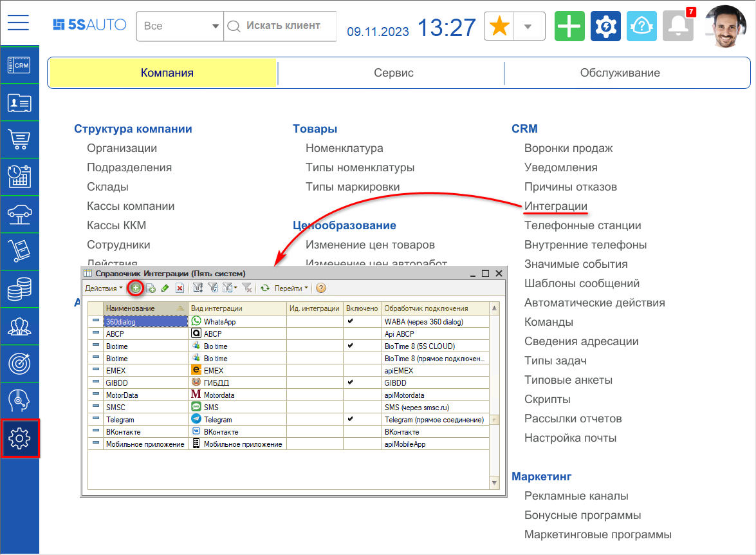Select the 360dialog name cell
The image size is (756, 555).
coord(145,321)
